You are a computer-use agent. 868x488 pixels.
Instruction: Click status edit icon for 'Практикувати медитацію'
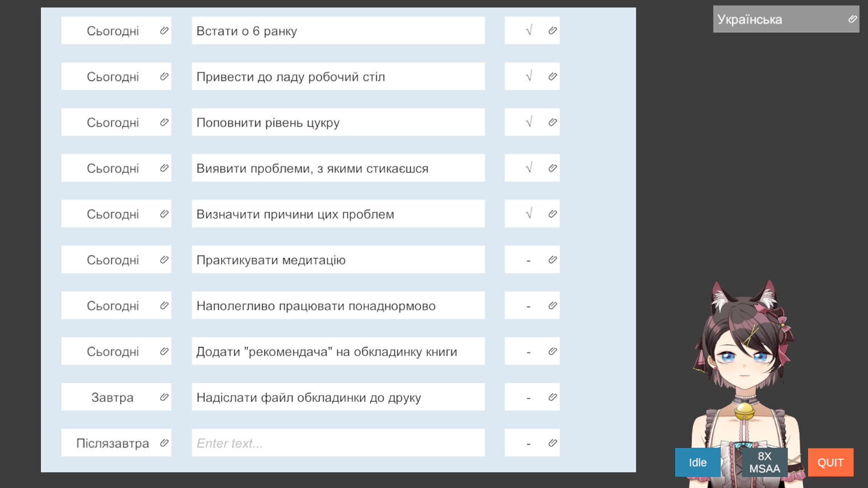point(552,260)
